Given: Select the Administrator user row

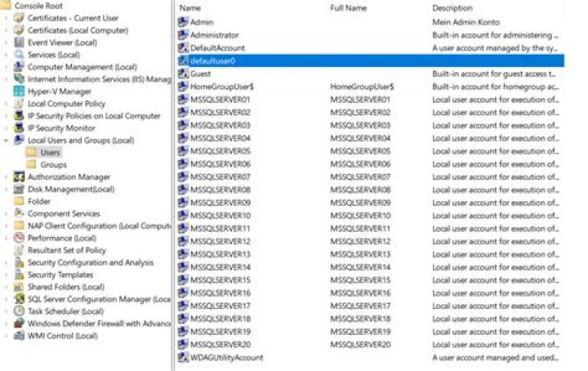Looking at the screenshot, I should coord(371,35).
